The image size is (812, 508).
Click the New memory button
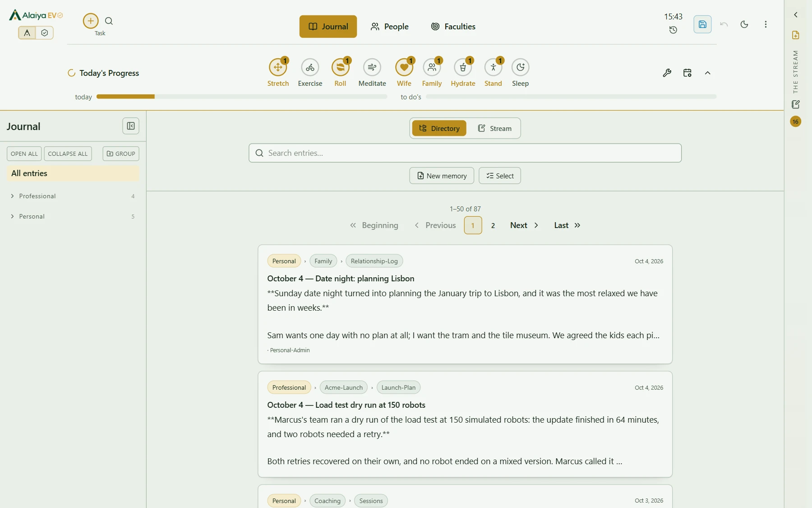pyautogui.click(x=442, y=176)
